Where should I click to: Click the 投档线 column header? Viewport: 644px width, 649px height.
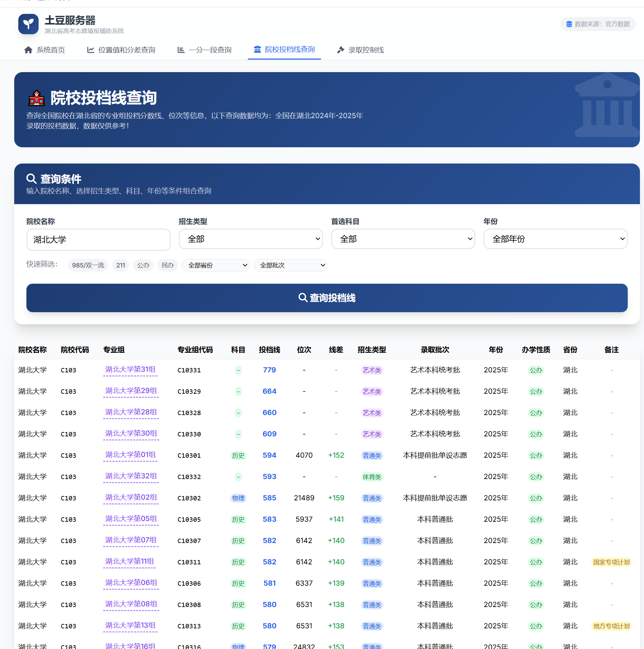coord(270,350)
